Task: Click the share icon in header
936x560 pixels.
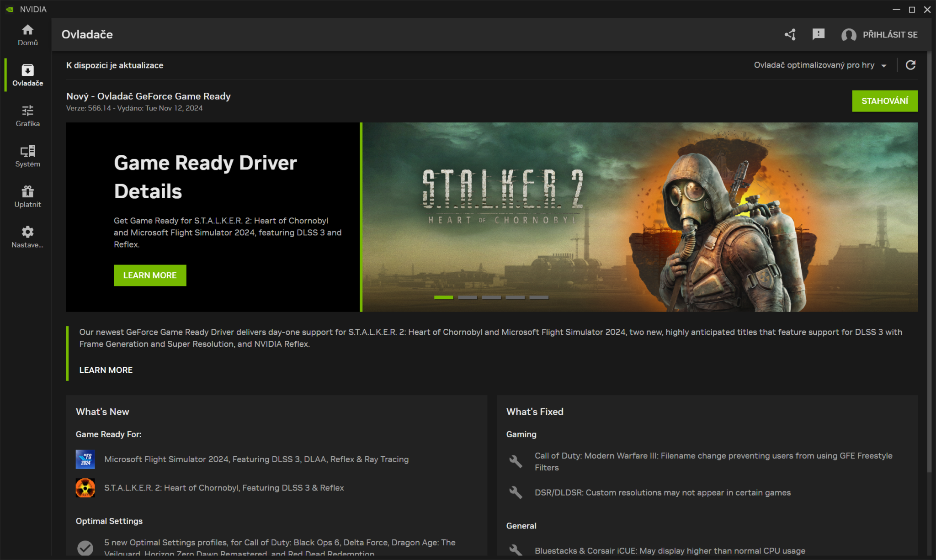Action: pos(790,35)
